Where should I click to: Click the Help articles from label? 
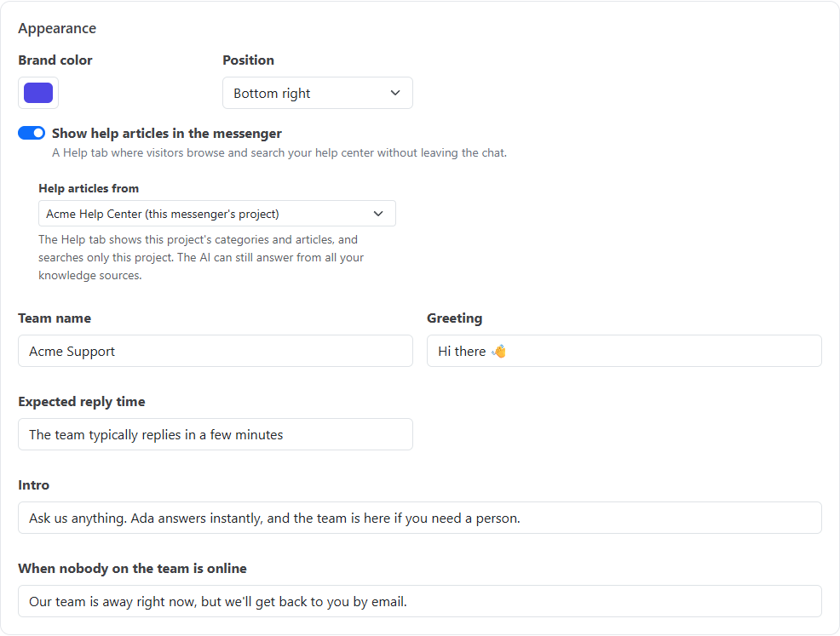89,188
